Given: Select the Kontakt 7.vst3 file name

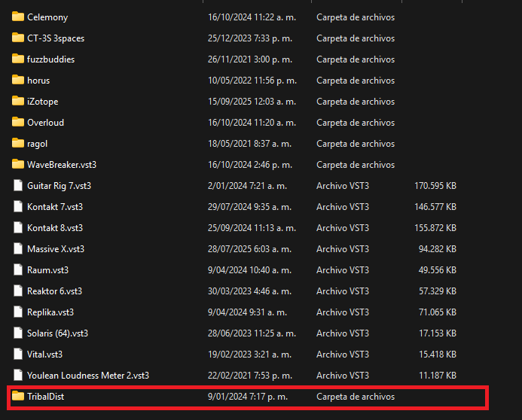Looking at the screenshot, I should (x=55, y=206).
